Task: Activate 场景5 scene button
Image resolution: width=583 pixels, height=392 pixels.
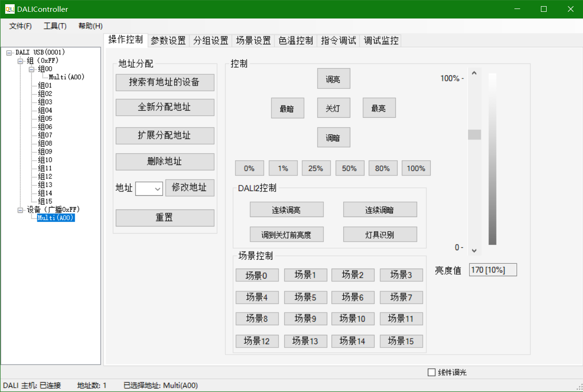Action: (x=305, y=297)
